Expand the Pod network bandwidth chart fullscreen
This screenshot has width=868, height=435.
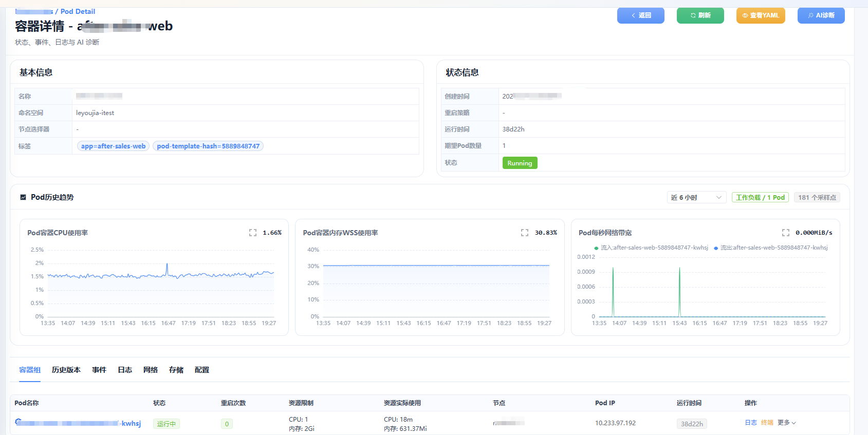[x=786, y=233]
